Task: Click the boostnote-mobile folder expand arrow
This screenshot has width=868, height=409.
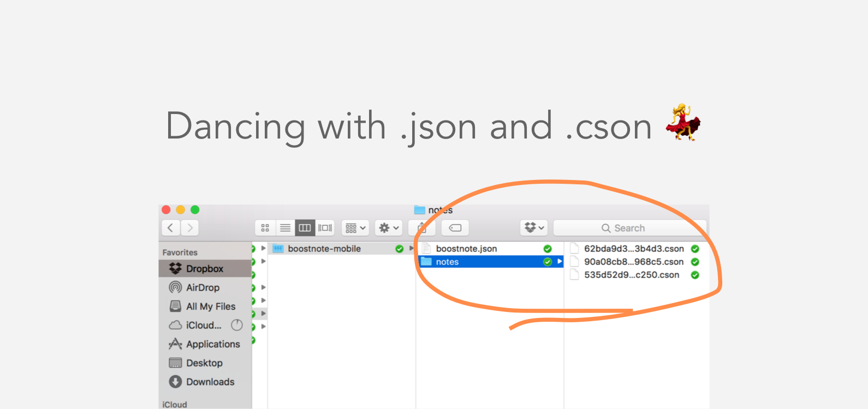Action: (412, 249)
